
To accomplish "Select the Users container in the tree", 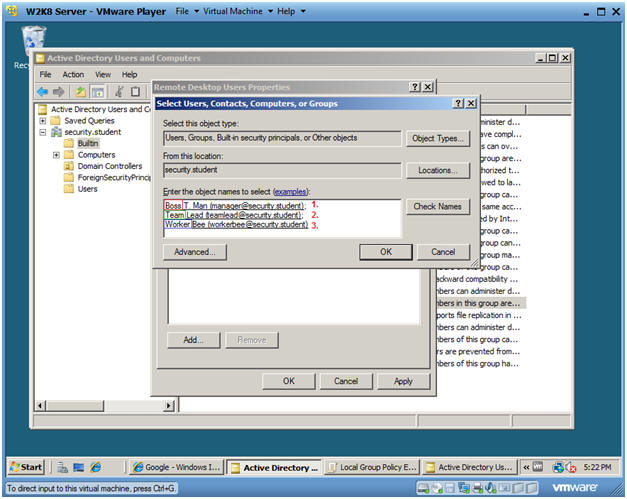I will tap(88, 189).
